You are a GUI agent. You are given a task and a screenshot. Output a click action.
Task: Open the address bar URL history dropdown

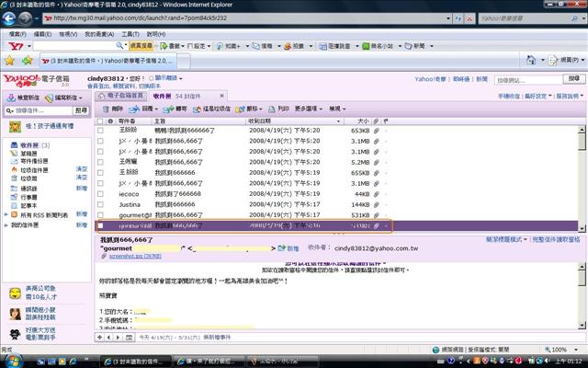pos(448,18)
